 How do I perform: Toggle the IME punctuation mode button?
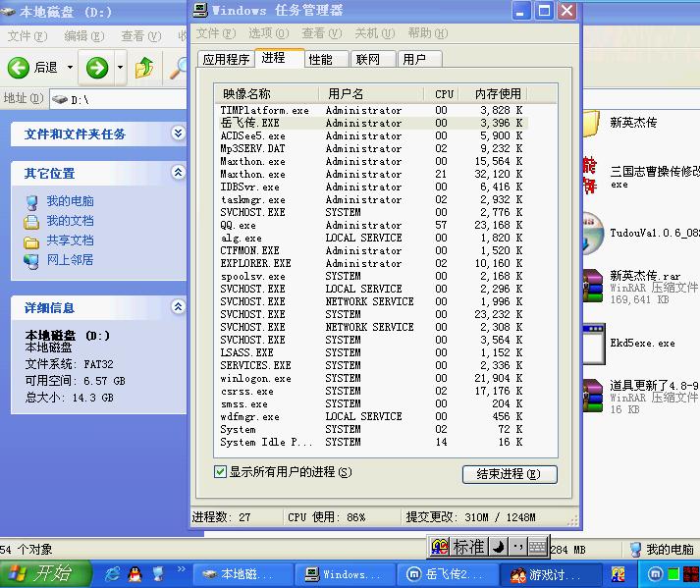coord(516,547)
